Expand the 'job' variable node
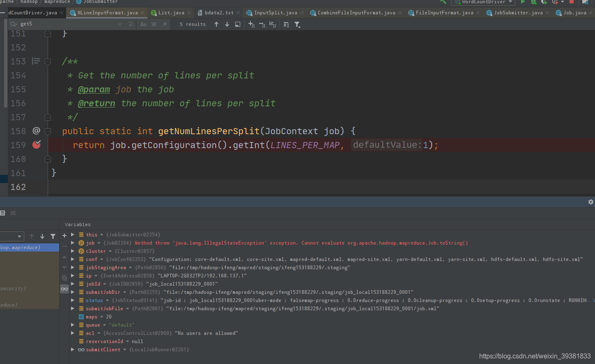This screenshot has width=595, height=364. 73,243
